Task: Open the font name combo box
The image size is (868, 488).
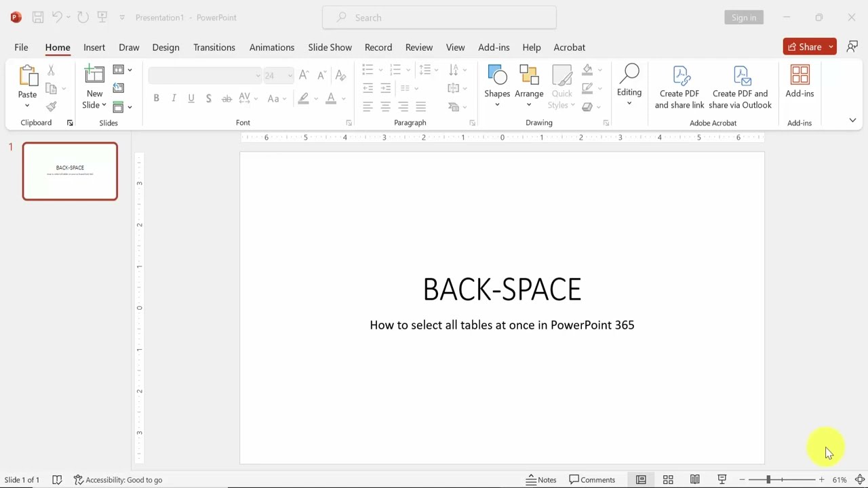Action: (x=205, y=75)
